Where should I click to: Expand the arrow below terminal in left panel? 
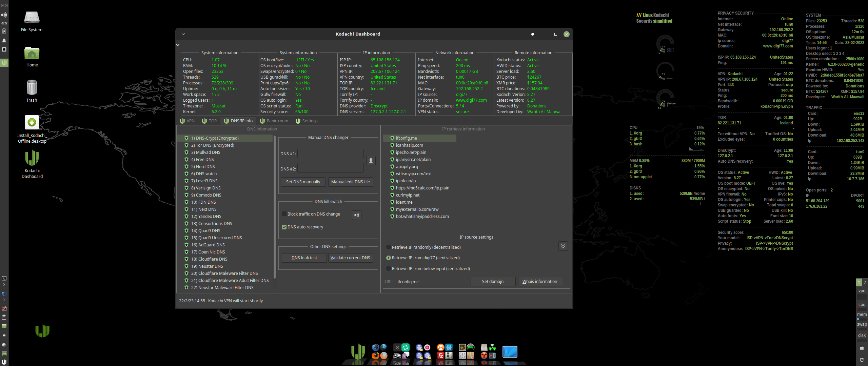[4, 285]
